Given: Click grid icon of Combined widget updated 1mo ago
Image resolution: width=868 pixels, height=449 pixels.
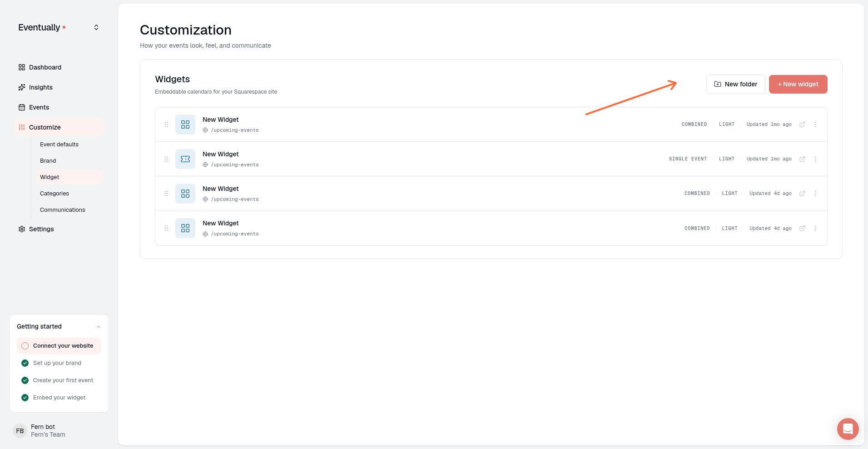Looking at the screenshot, I should (x=185, y=125).
